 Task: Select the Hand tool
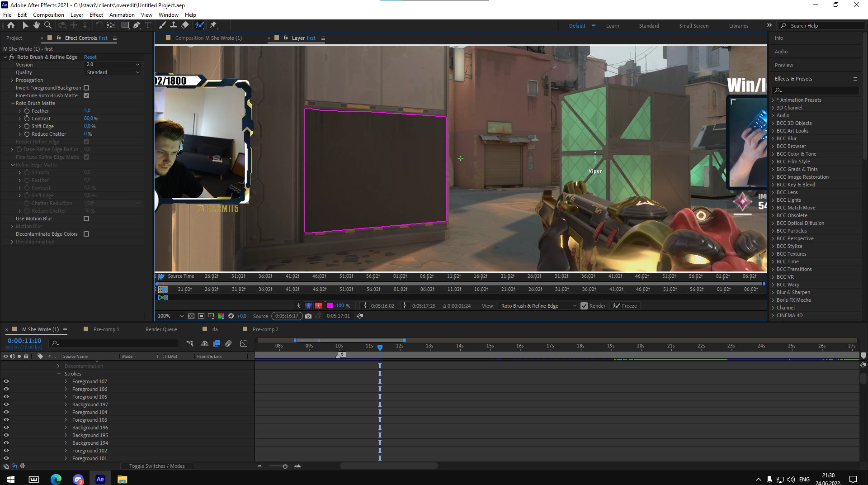pos(37,25)
